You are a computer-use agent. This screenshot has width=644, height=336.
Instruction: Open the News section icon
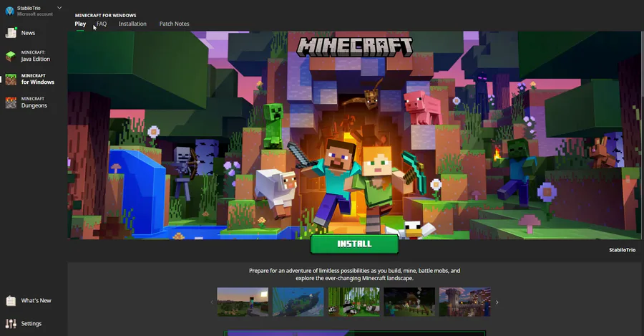pyautogui.click(x=11, y=33)
